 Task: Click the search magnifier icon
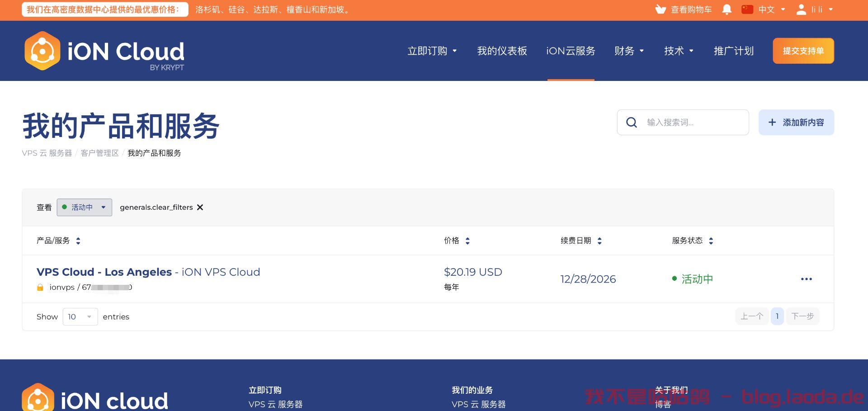pyautogui.click(x=632, y=123)
